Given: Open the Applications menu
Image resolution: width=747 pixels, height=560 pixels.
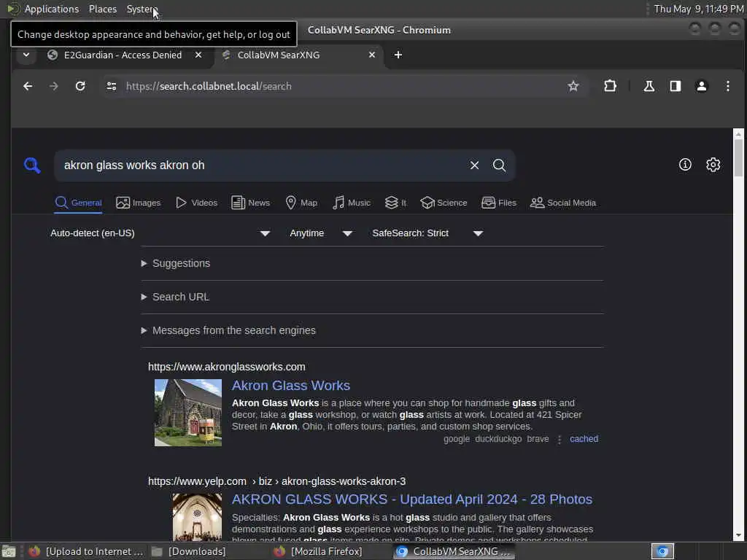Looking at the screenshot, I should tap(52, 9).
